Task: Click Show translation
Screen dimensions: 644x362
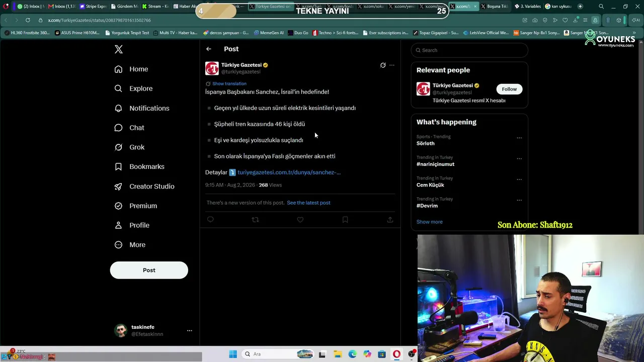Action: click(x=229, y=83)
